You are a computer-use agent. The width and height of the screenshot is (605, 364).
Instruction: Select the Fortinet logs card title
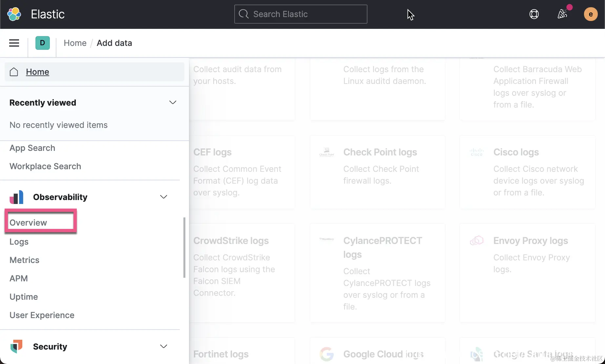point(221,354)
